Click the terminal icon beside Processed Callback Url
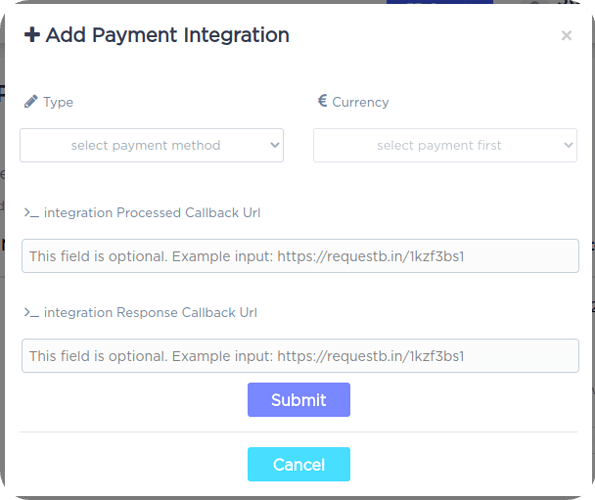This screenshot has height=500, width=595. pos(31,213)
